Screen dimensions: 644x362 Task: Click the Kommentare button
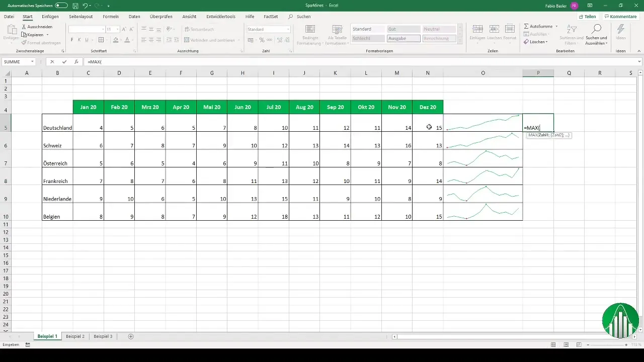(x=621, y=17)
